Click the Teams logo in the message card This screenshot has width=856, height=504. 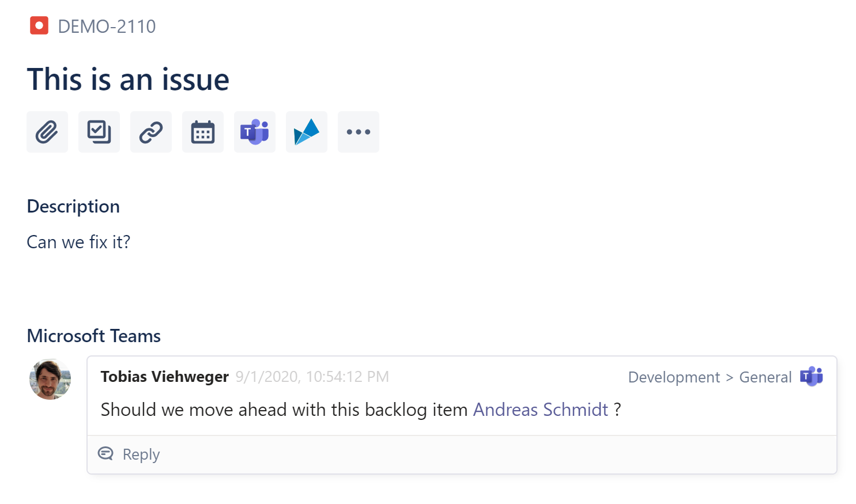811,377
